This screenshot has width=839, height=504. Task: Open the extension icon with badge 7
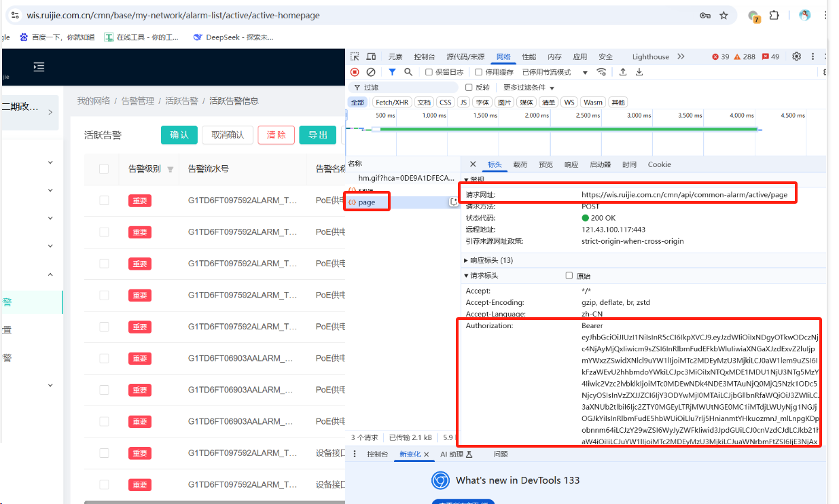753,16
